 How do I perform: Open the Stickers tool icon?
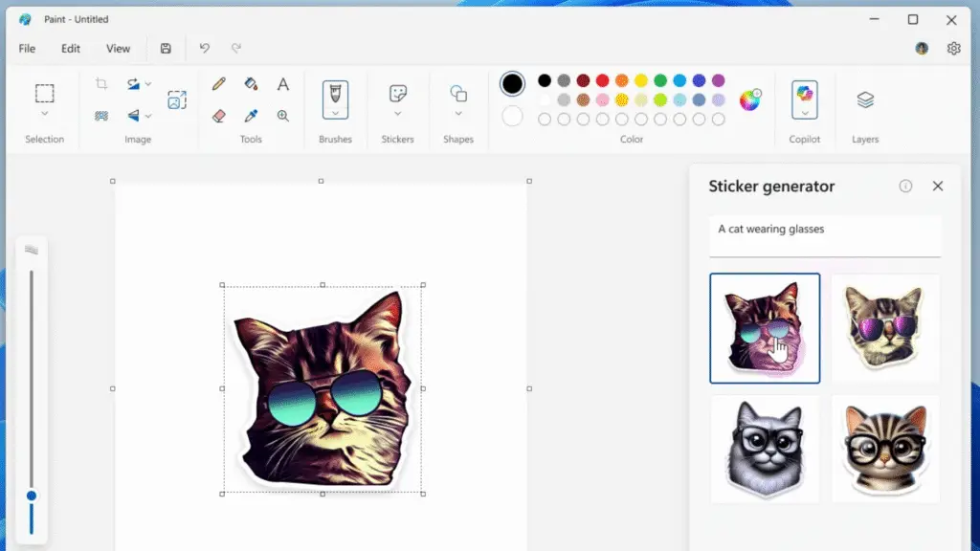(x=397, y=94)
